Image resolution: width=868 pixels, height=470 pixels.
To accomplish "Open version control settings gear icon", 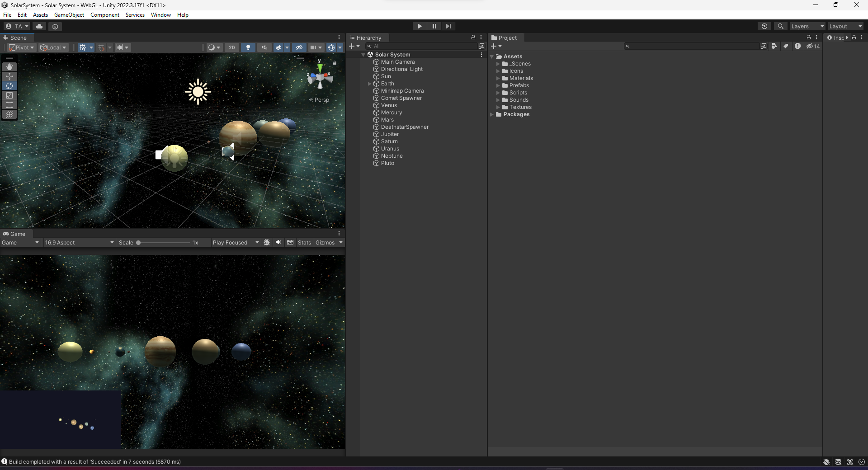I will pyautogui.click(x=55, y=26).
